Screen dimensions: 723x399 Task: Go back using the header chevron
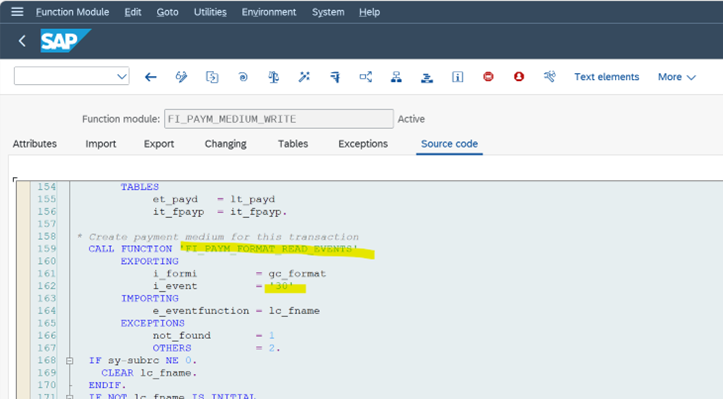[22, 41]
